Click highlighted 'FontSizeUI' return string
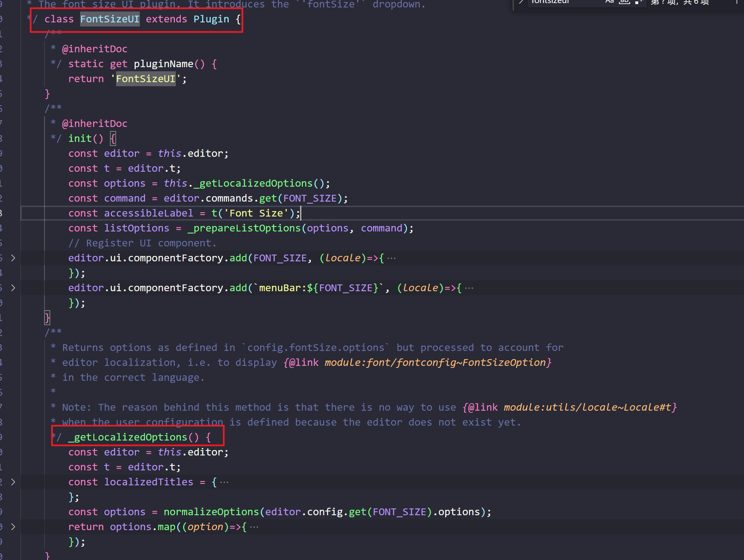744x560 pixels. pos(146,79)
